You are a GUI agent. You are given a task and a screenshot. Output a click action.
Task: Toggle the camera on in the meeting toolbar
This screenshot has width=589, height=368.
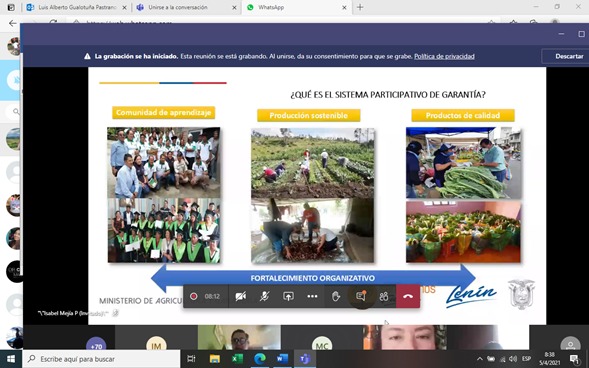click(240, 296)
